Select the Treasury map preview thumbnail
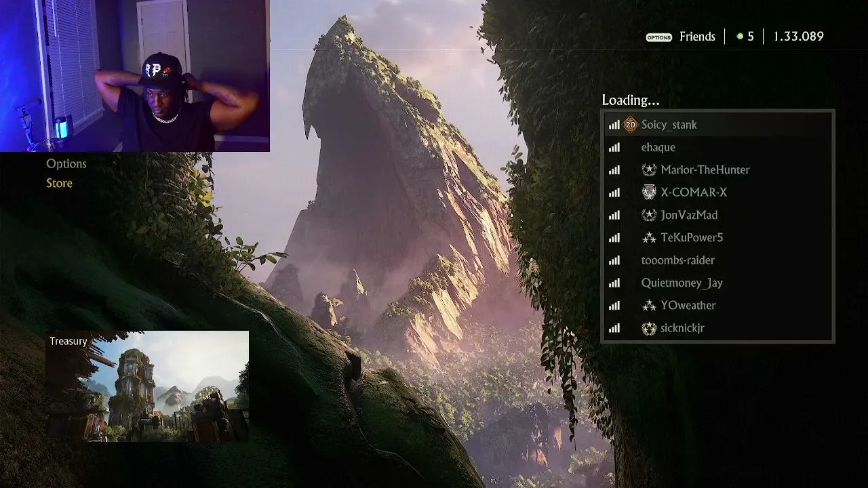Screen dimensions: 868x488 [x=147, y=386]
